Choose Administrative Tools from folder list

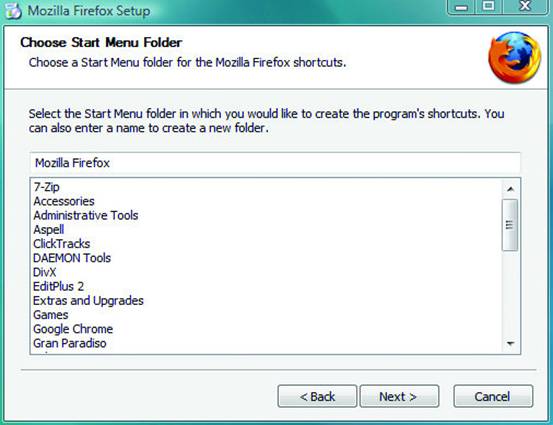pos(86,215)
